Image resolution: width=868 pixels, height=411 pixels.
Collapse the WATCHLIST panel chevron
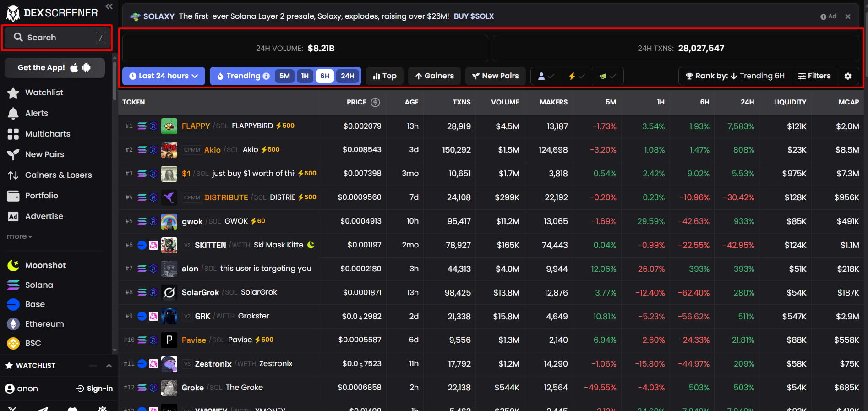point(109,366)
